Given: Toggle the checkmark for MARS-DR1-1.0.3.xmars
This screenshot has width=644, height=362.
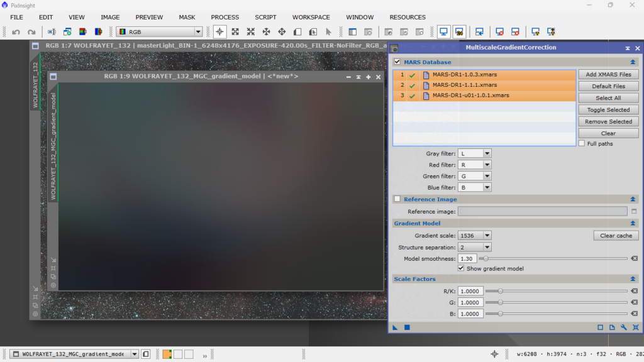Looking at the screenshot, I should pos(412,75).
